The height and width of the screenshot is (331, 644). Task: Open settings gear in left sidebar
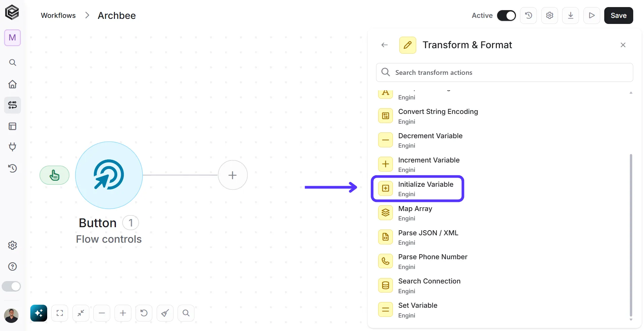pyautogui.click(x=12, y=245)
